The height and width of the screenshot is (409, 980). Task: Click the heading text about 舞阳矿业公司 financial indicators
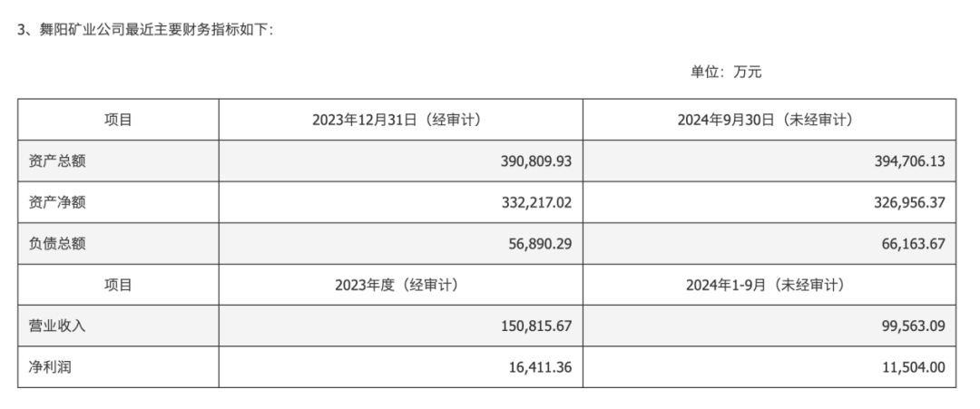(x=145, y=30)
